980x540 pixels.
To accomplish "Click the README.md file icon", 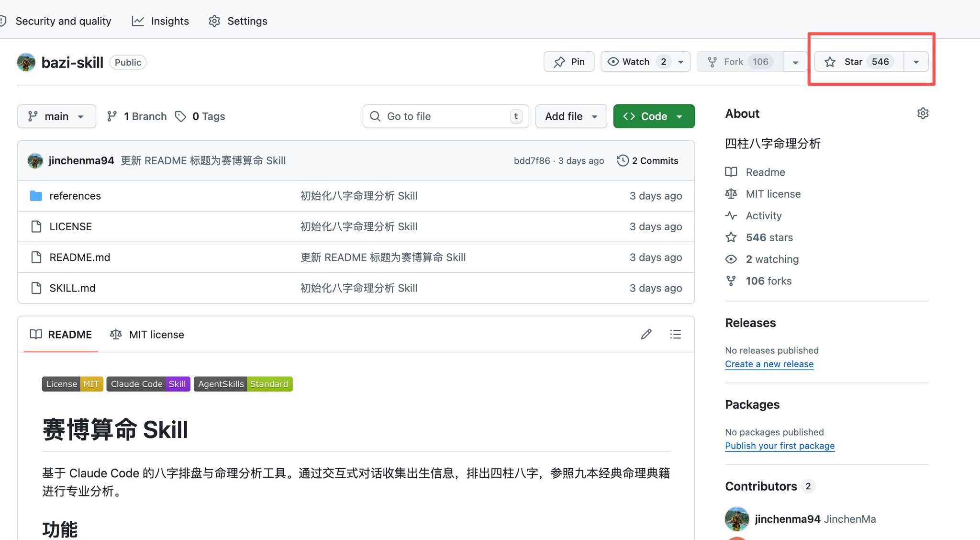I will [36, 257].
